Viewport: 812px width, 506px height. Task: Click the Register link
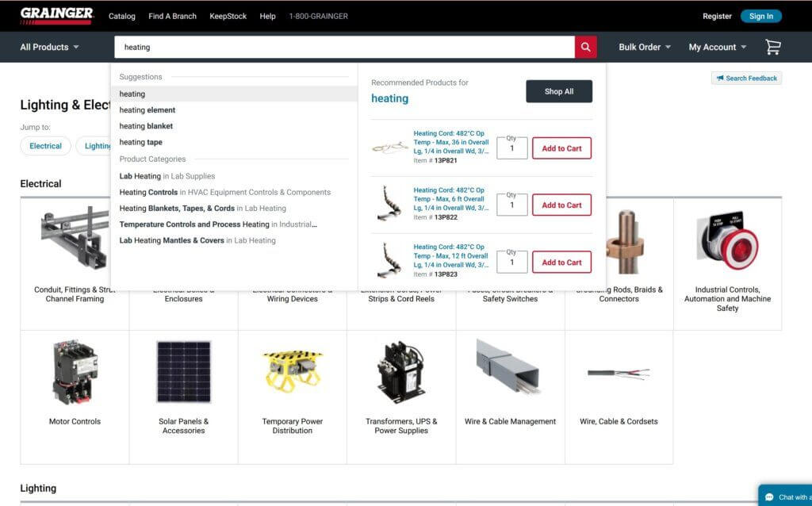(717, 16)
